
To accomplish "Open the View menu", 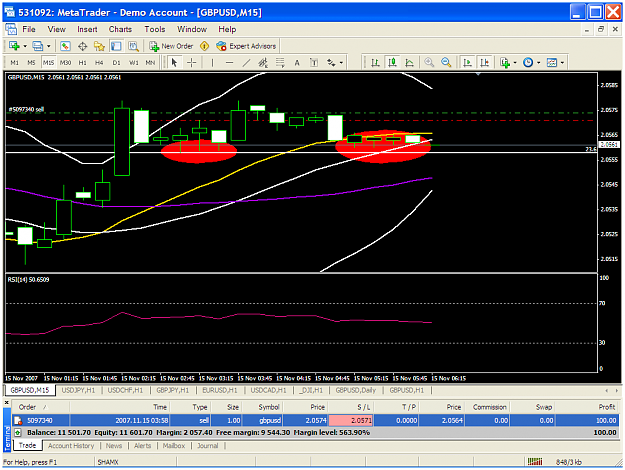I will (x=57, y=29).
